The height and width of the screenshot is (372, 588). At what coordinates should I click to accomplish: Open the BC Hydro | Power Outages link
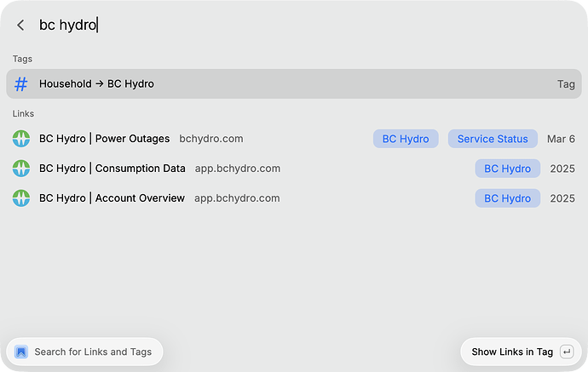point(294,139)
